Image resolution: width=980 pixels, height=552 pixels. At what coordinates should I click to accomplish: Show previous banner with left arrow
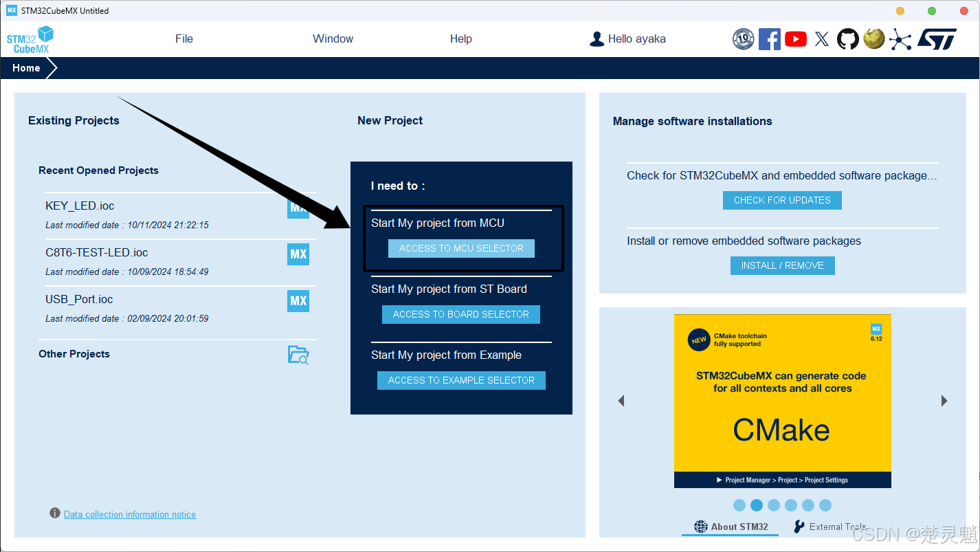pos(621,401)
